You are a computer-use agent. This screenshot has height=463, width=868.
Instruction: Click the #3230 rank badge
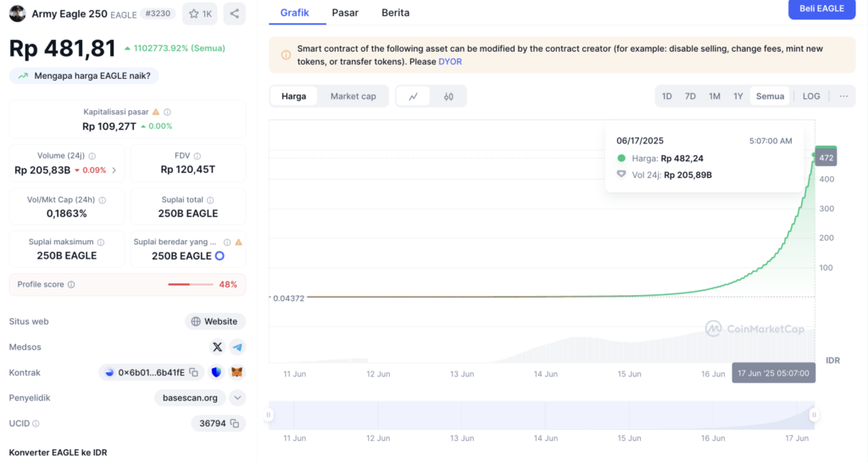click(158, 14)
